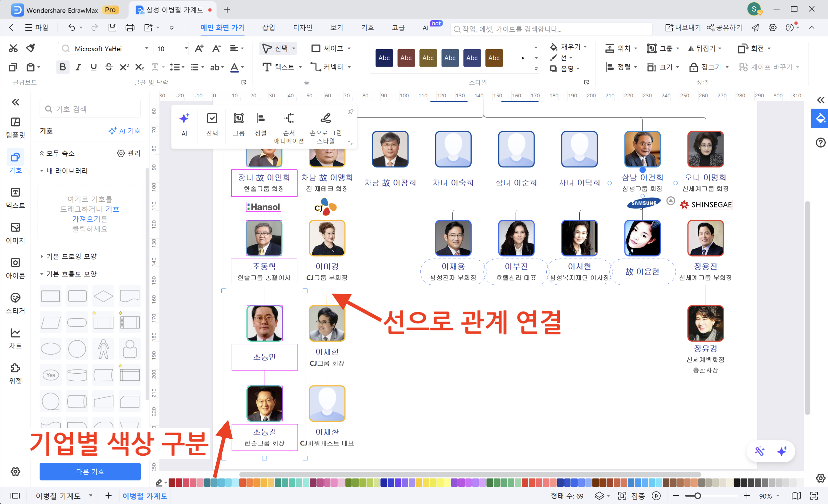The height and width of the screenshot is (504, 828).
Task: Click the 다른 기호 button
Action: 90,471
